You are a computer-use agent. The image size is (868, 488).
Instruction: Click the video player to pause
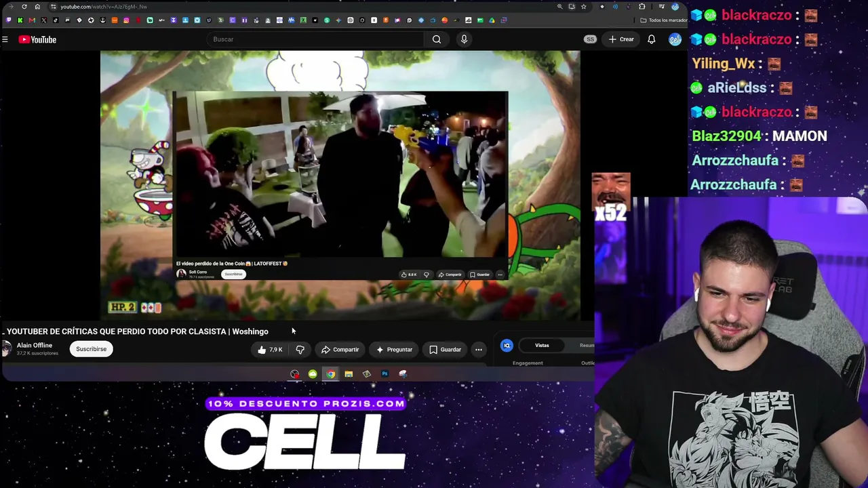coord(340,185)
